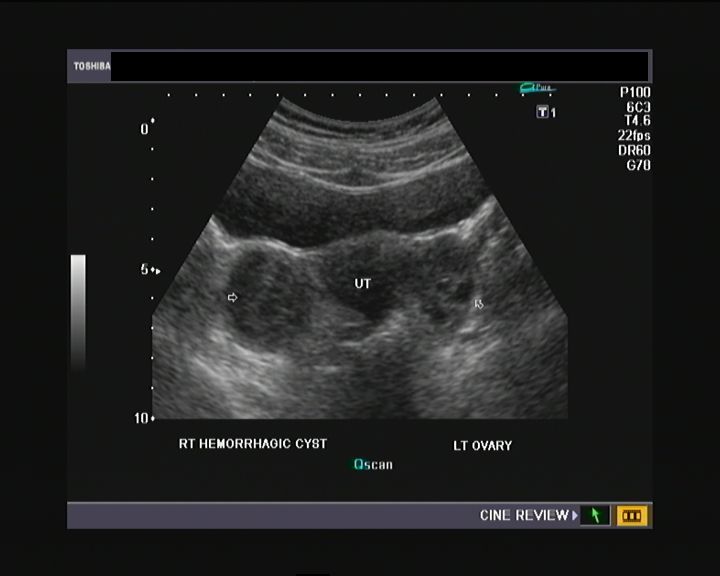
Task: Click the TOSHIBA logo in header
Action: click(90, 67)
